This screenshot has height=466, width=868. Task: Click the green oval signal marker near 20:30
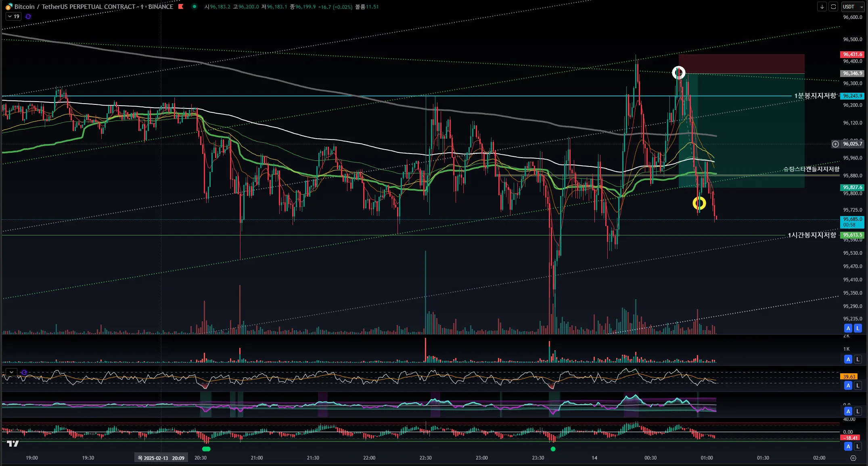[x=206, y=449]
